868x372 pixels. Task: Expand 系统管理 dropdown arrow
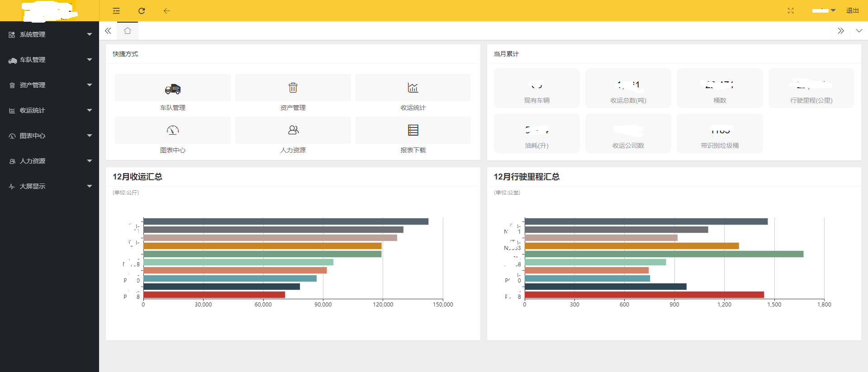point(90,34)
